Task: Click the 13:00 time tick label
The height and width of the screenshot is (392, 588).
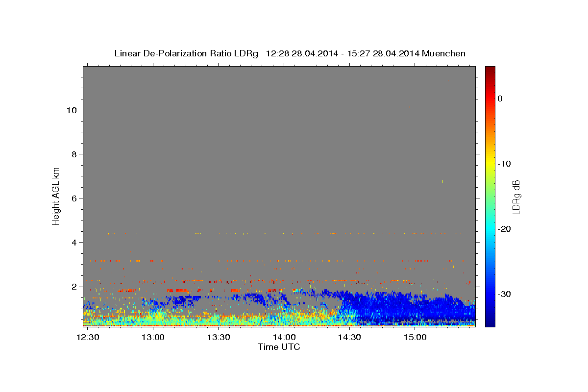Action: (153, 338)
